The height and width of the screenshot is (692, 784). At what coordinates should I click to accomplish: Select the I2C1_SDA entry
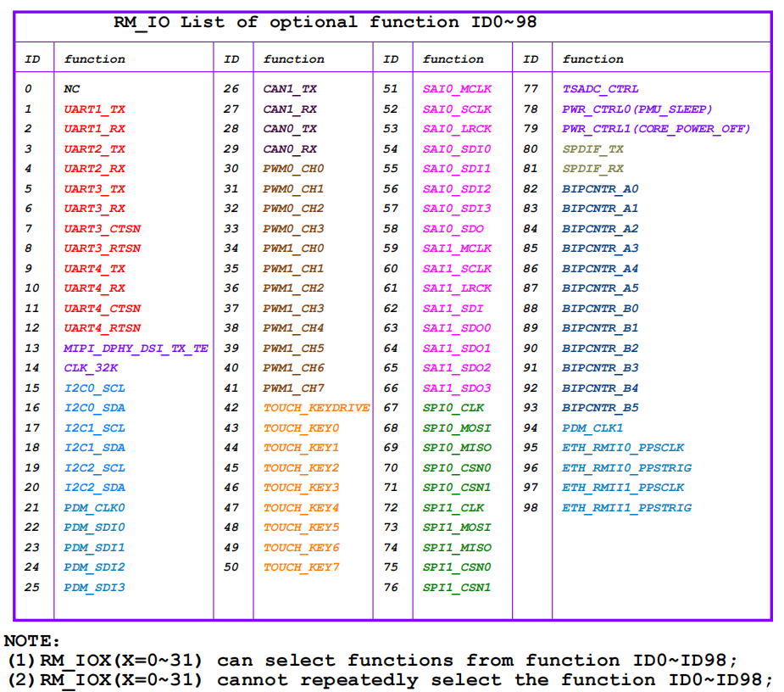94,448
